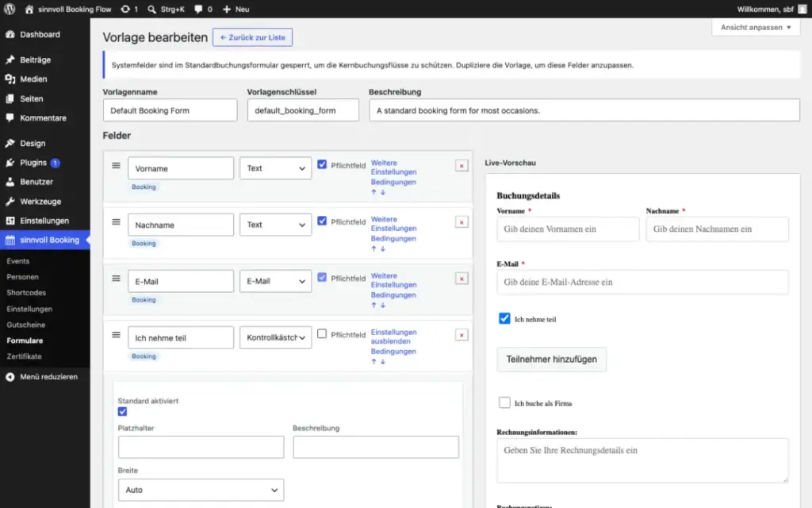This screenshot has height=508, width=812.
Task: Enable Pflichtfeld for Ich nehme teil
Action: [x=322, y=334]
